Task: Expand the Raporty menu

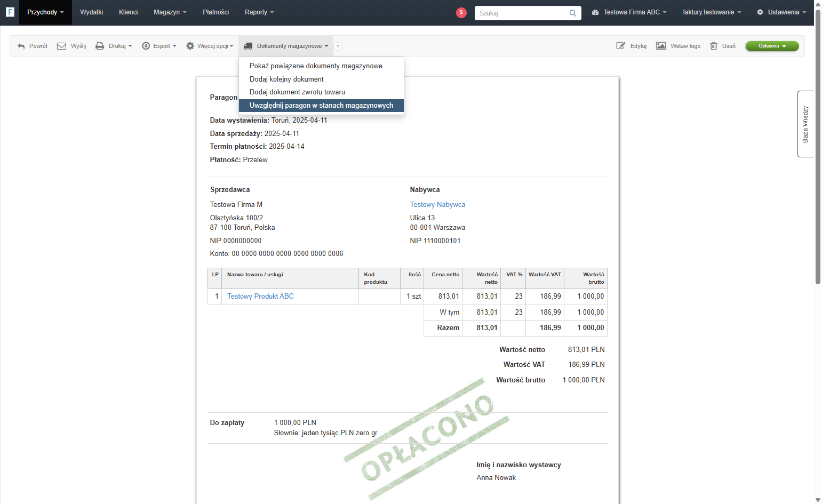Action: tap(259, 12)
